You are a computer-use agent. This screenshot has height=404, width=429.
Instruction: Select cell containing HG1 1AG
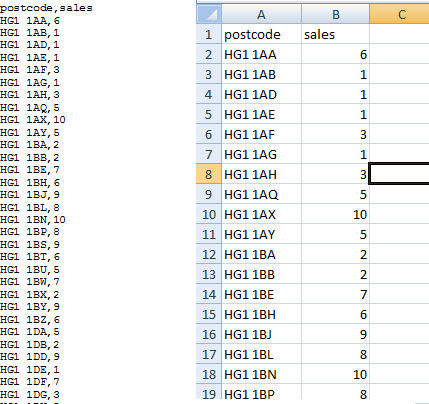(261, 154)
